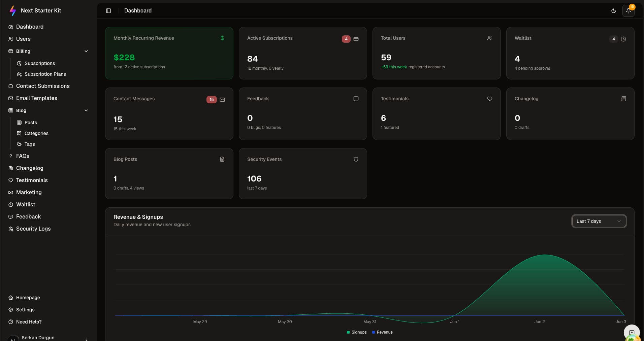Click the document icon in Blog Posts card
644x341 pixels.
click(x=222, y=159)
